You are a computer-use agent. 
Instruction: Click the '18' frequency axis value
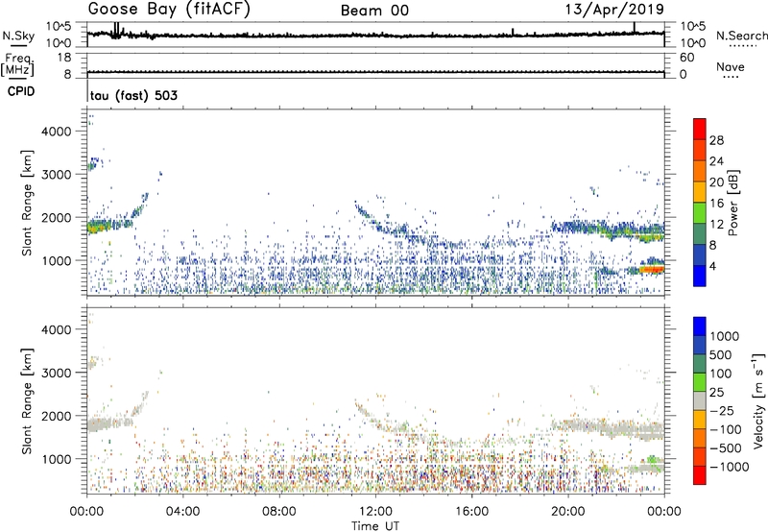pos(64,58)
